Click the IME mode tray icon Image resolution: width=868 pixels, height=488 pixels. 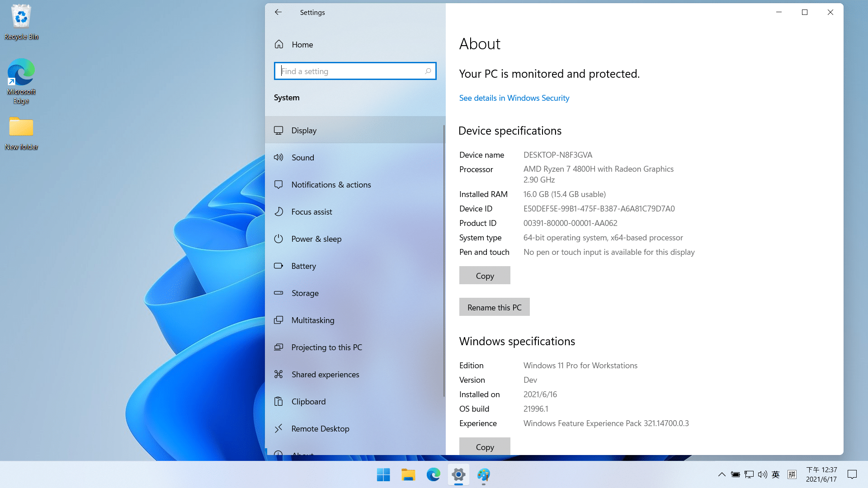pos(792,474)
